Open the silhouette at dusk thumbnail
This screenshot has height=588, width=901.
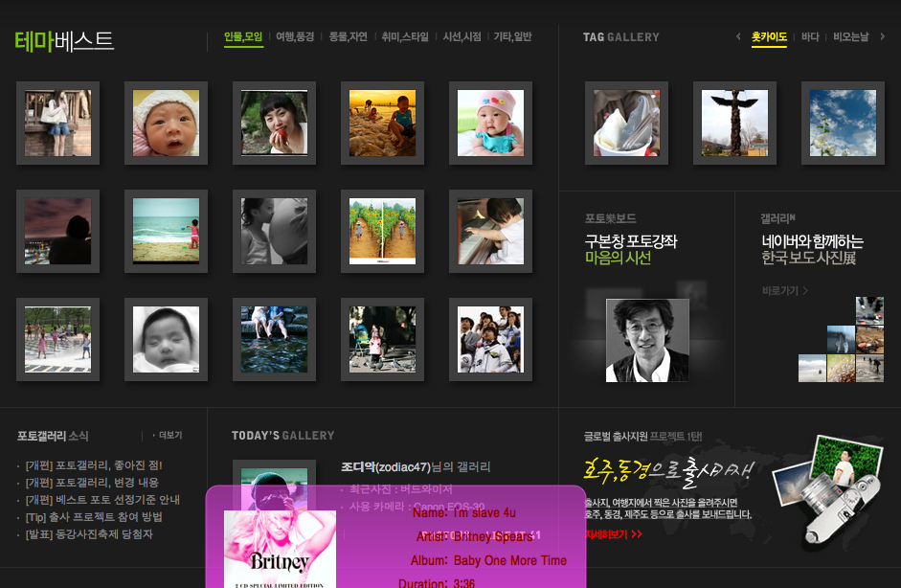[x=58, y=231]
